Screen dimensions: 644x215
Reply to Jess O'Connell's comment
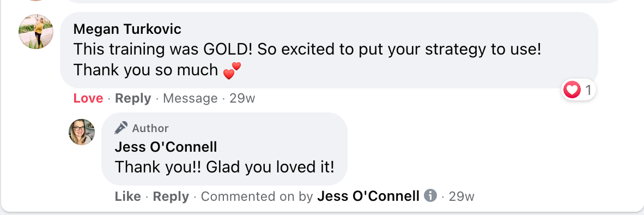[171, 196]
